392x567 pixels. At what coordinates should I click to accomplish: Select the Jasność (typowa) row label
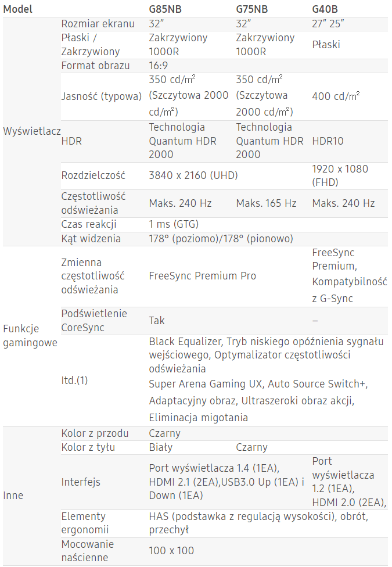click(x=101, y=96)
